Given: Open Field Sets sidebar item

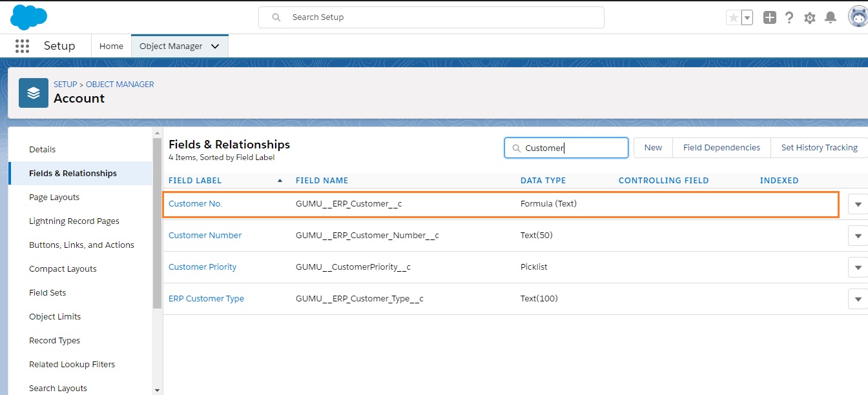Looking at the screenshot, I should [x=48, y=292].
